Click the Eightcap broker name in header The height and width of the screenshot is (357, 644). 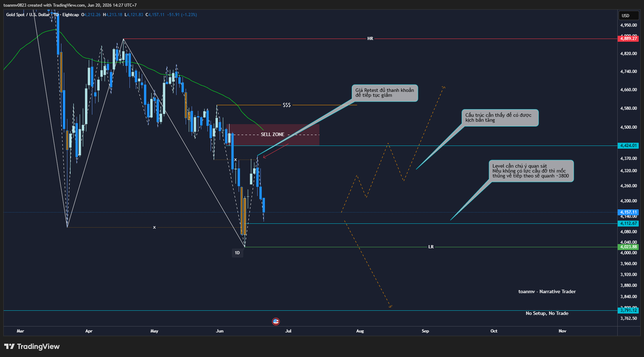pyautogui.click(x=71, y=15)
